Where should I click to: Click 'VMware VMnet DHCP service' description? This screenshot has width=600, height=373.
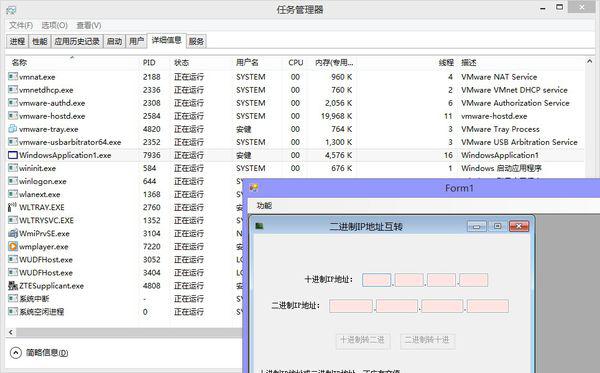[x=514, y=90]
